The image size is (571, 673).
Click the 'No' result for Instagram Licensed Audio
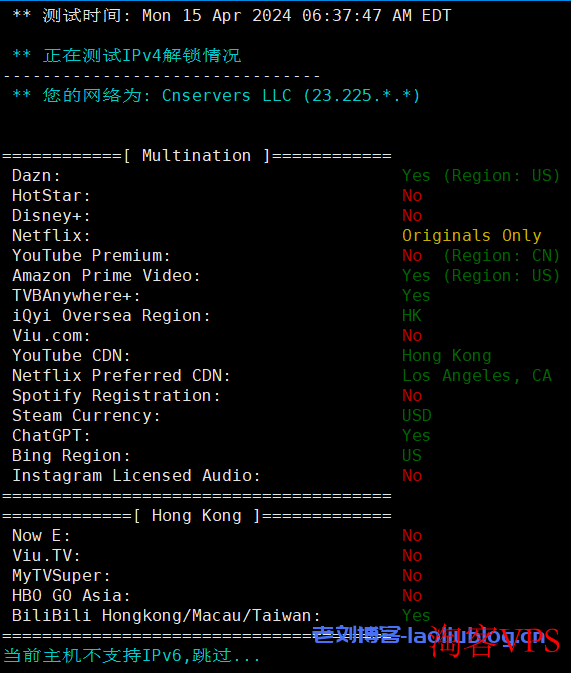pyautogui.click(x=412, y=475)
